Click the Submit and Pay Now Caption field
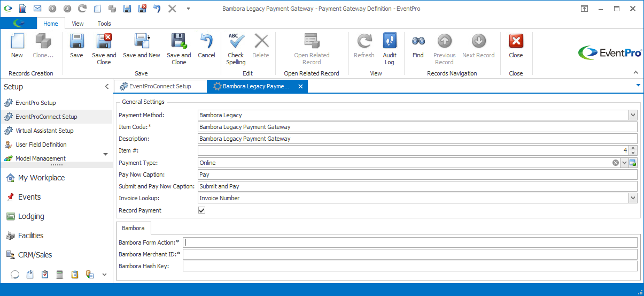This screenshot has height=296, width=644. (x=417, y=186)
